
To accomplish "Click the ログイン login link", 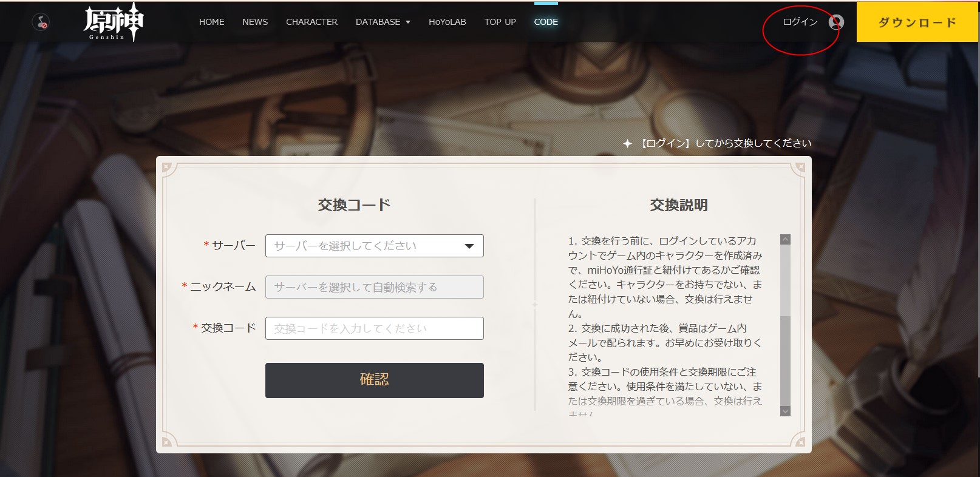I will [x=800, y=22].
